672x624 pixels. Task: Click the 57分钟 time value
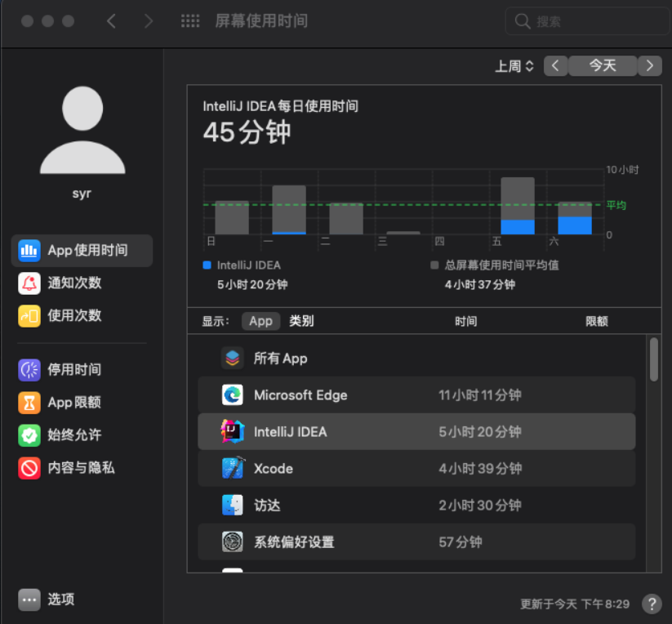coord(461,542)
